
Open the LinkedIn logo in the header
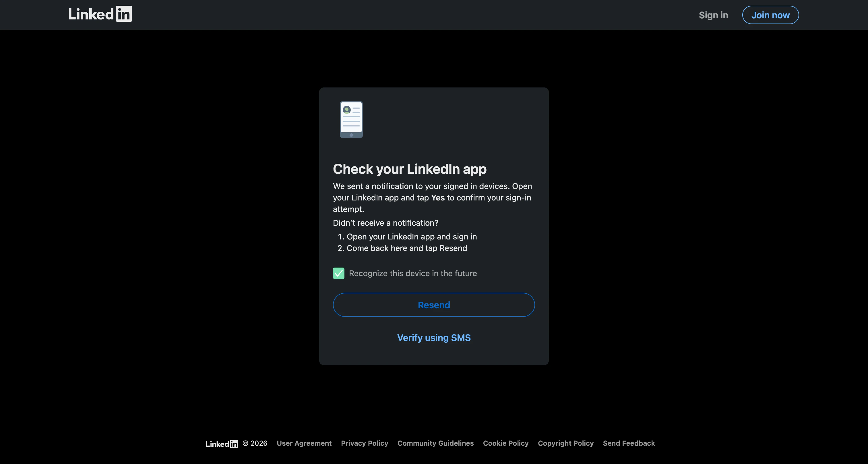[x=100, y=14]
